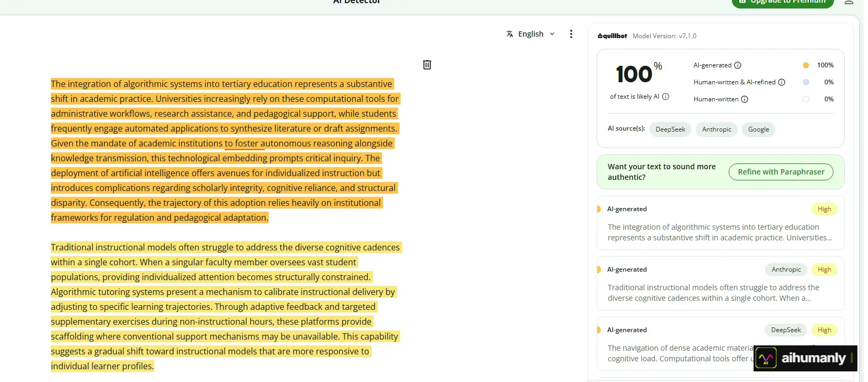Click the DeepSeek tag on third result card
Image resolution: width=868 pixels, height=382 pixels.
(x=786, y=330)
